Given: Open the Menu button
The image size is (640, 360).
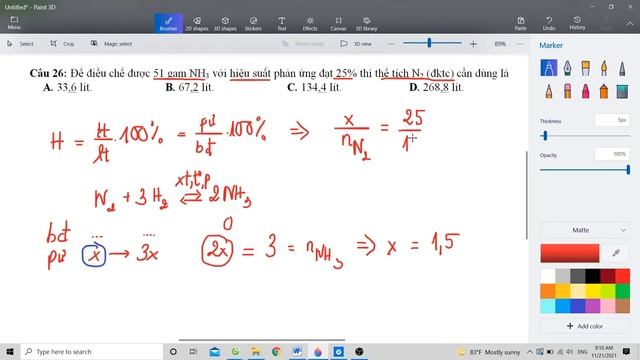Looking at the screenshot, I should click(14, 23).
